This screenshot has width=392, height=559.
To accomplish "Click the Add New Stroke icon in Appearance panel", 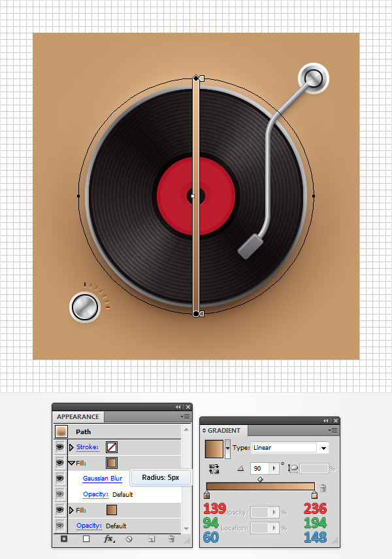I will point(64,539).
